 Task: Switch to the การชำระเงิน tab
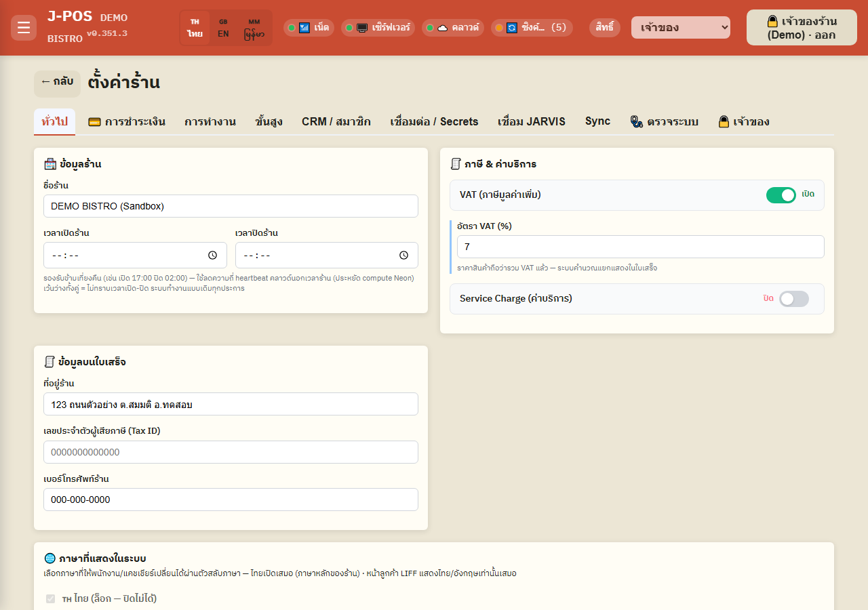[x=127, y=122]
